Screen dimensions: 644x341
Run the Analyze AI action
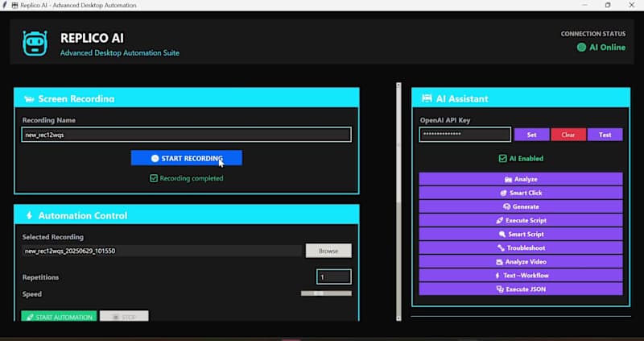pos(521,179)
